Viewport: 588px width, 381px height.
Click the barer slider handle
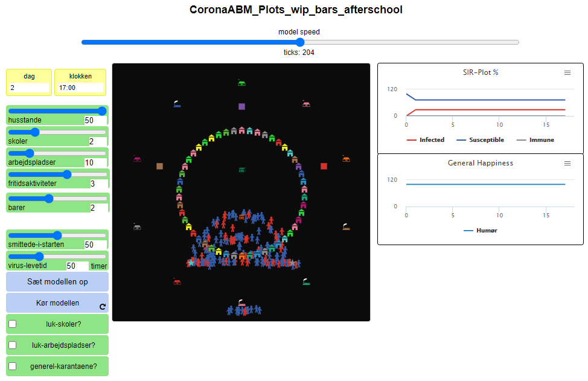(49, 199)
